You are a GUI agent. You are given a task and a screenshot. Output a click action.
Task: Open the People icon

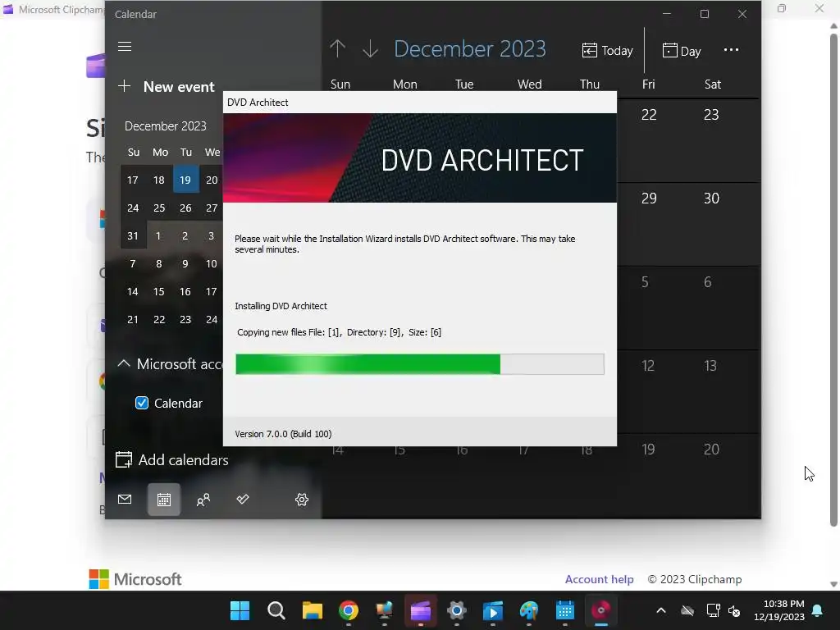point(203,500)
